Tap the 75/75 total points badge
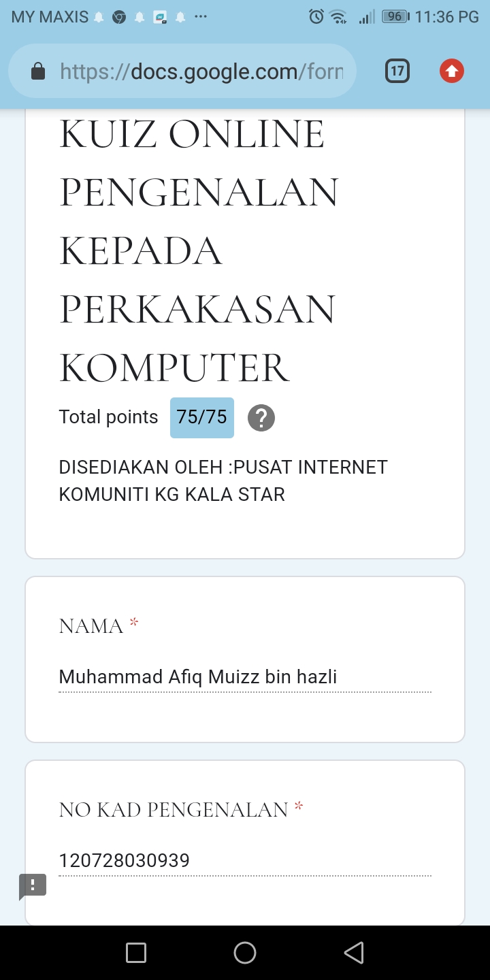 tap(202, 417)
